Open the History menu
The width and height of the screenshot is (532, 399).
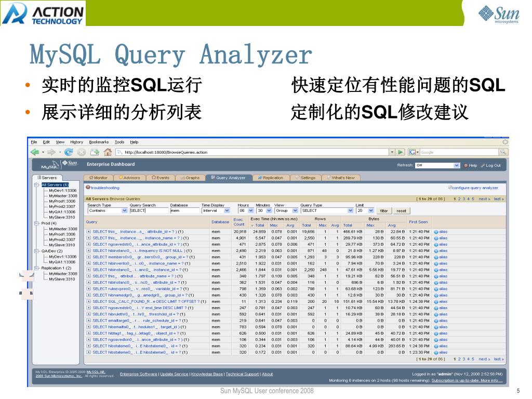pos(77,142)
